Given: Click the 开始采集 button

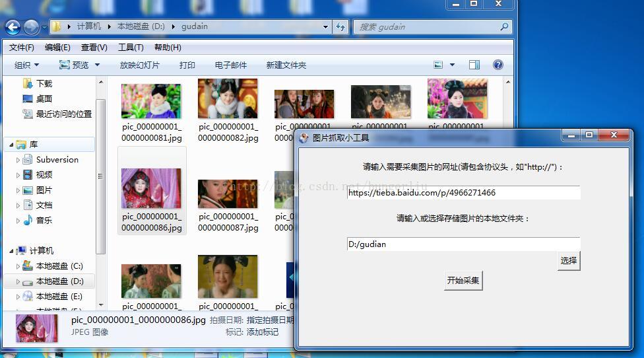Looking at the screenshot, I should pos(463,280).
